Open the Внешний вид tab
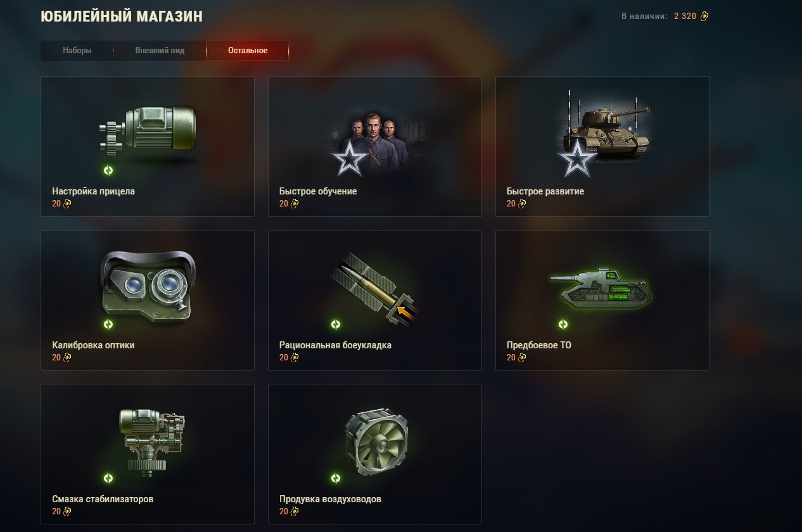Image resolution: width=802 pixels, height=532 pixels. pos(160,51)
